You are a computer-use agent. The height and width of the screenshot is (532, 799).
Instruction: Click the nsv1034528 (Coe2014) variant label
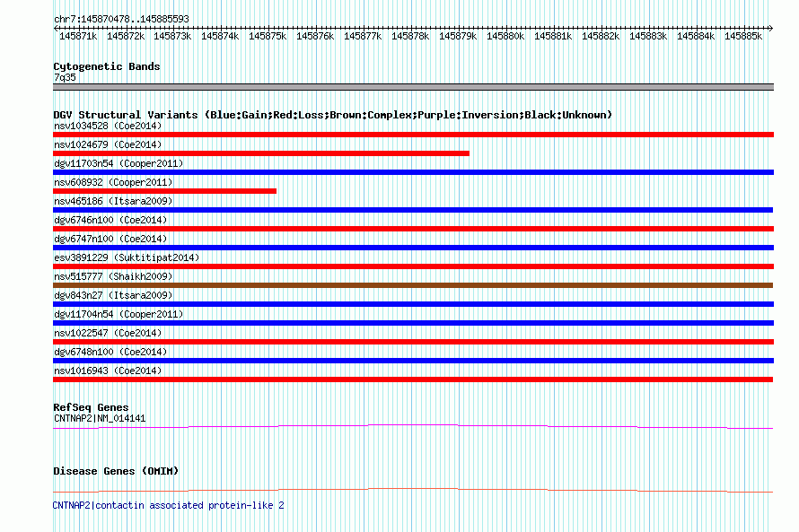pos(108,126)
